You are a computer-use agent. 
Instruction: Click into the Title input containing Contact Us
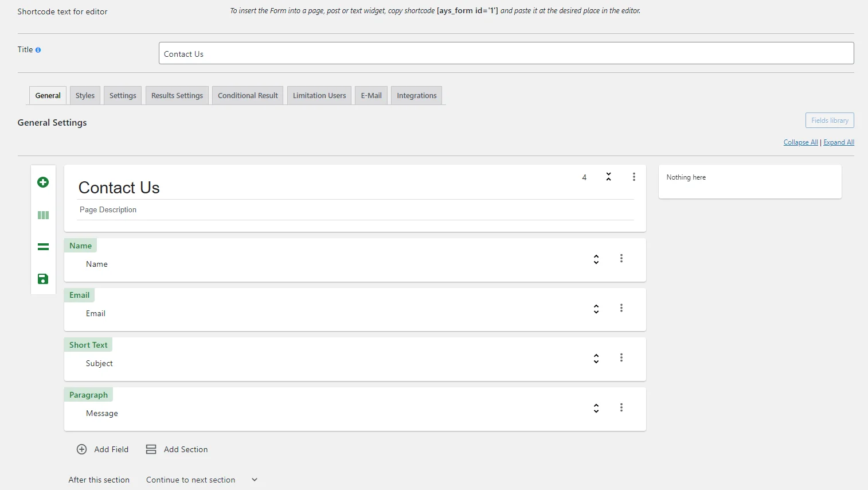tap(506, 53)
